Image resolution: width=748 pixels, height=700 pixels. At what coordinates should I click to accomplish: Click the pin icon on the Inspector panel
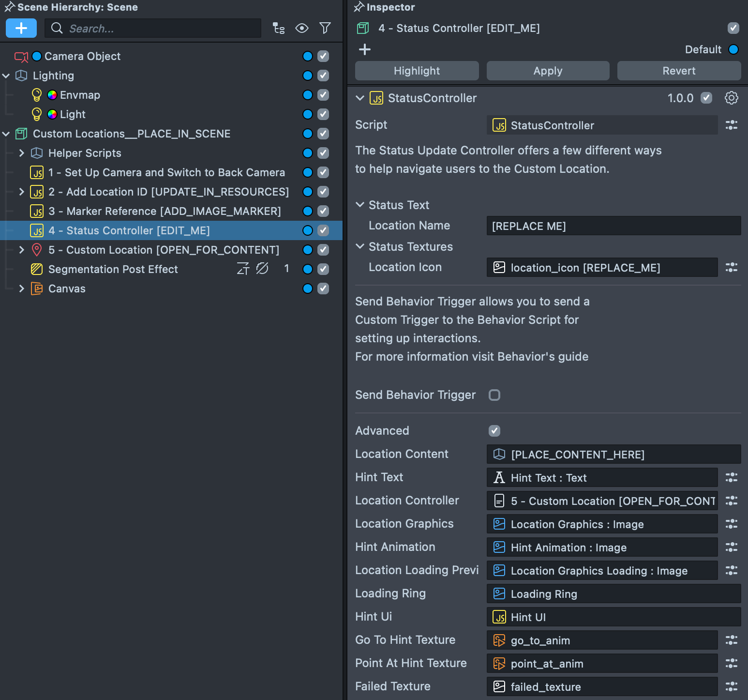(359, 7)
